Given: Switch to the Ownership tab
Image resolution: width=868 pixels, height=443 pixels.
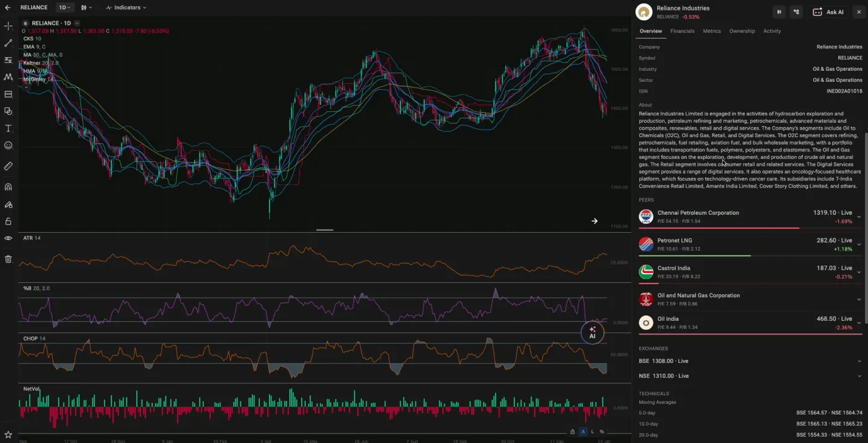Looking at the screenshot, I should click(742, 31).
